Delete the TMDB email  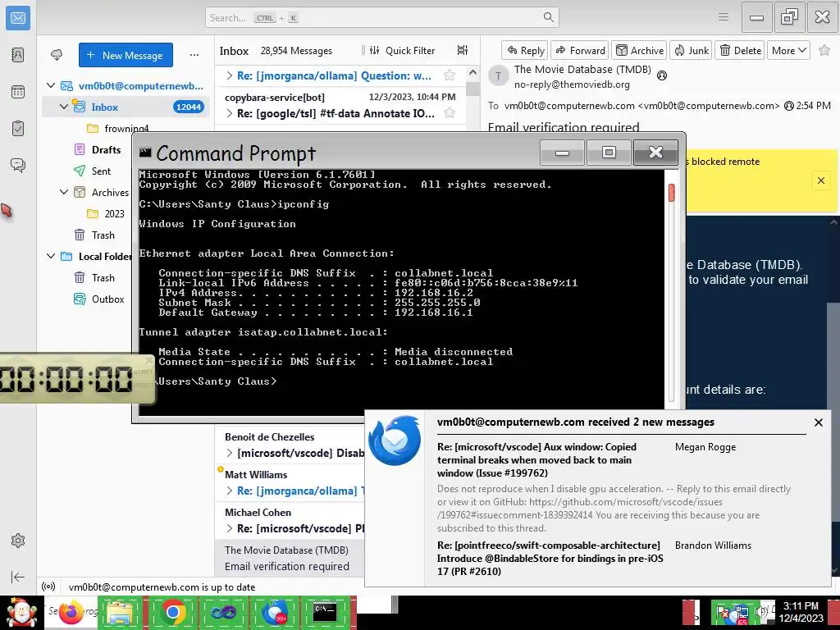click(x=740, y=50)
